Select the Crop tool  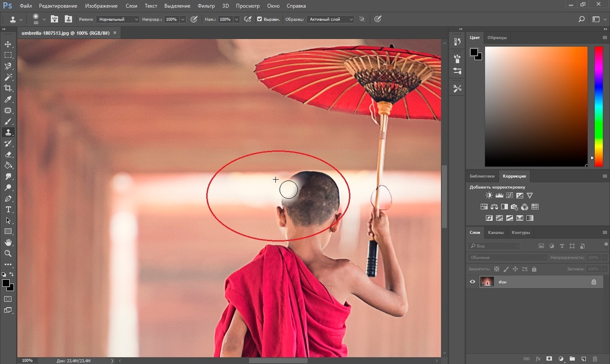coord(8,88)
